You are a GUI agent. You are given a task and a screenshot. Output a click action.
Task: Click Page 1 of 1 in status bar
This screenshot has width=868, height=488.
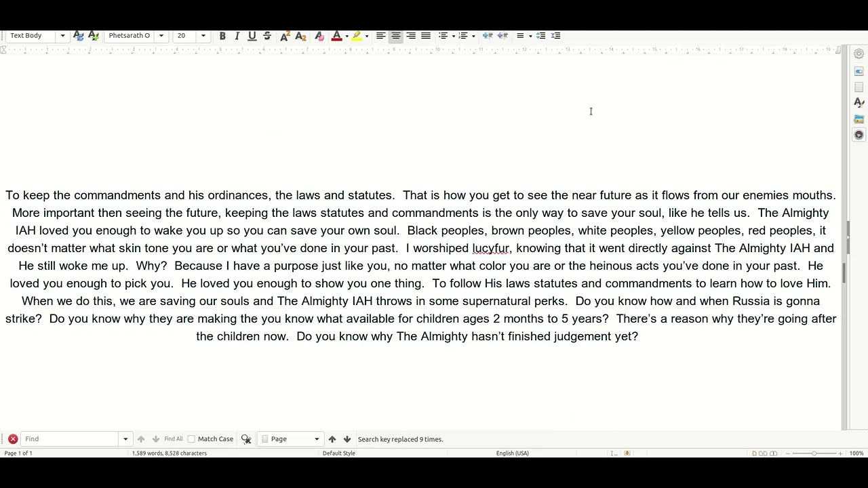pyautogui.click(x=18, y=453)
